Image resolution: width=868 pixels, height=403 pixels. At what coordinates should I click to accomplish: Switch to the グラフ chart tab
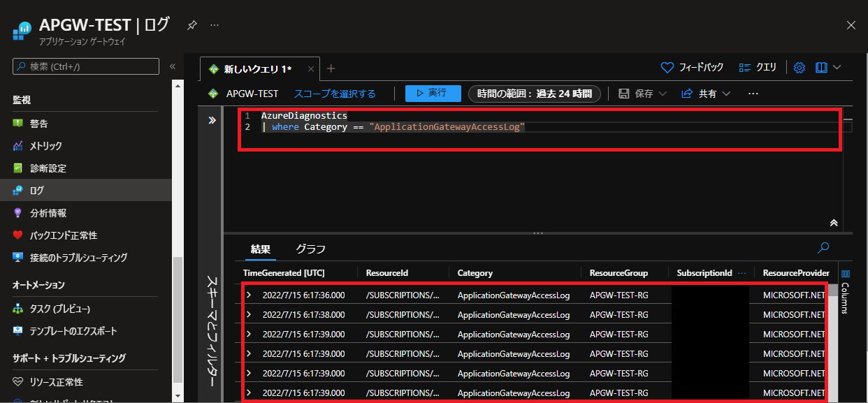[310, 249]
